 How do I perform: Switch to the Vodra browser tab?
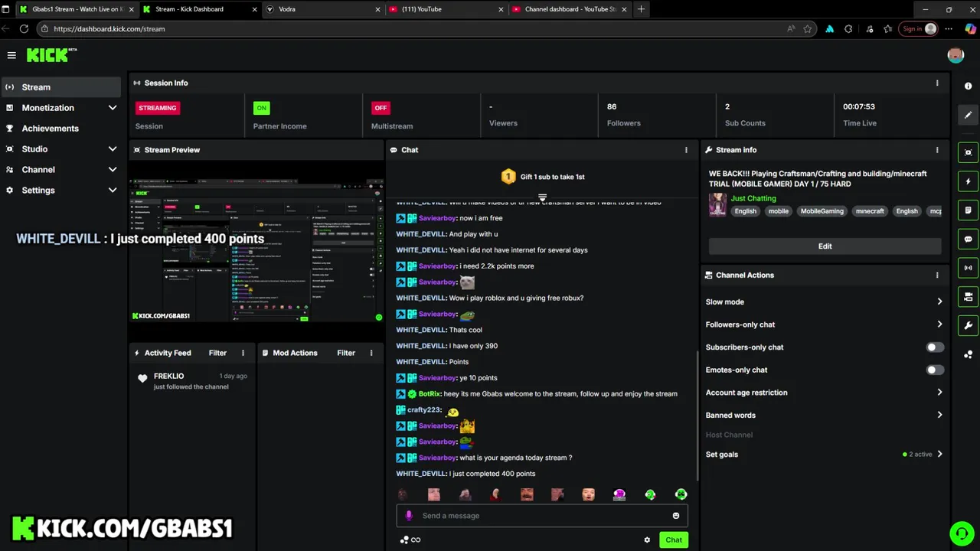[x=322, y=9]
